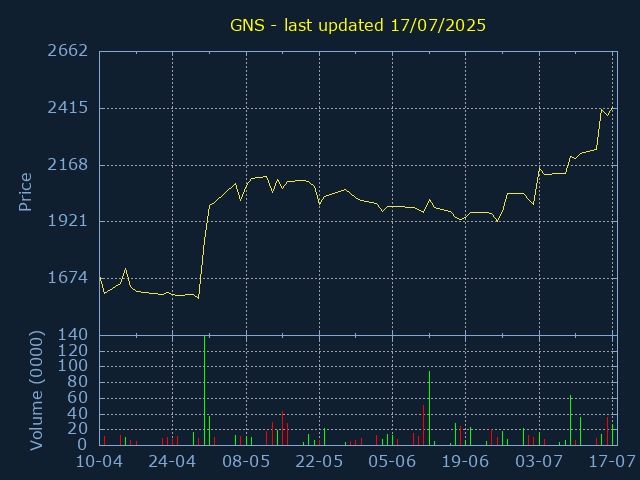
Task: Click the volume axis label 20
Action: coord(78,429)
